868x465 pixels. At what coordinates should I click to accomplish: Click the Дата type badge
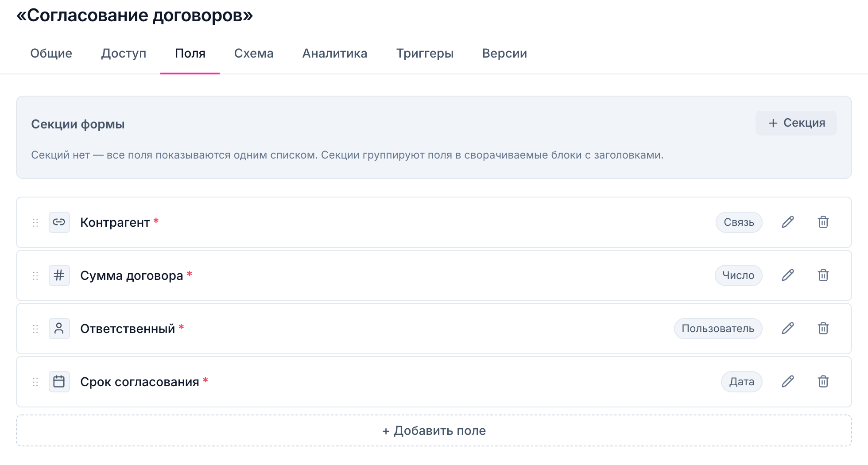click(x=741, y=382)
